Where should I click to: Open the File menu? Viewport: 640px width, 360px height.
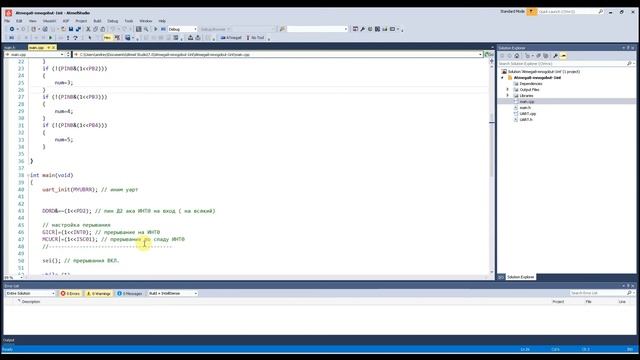[x=7, y=21]
